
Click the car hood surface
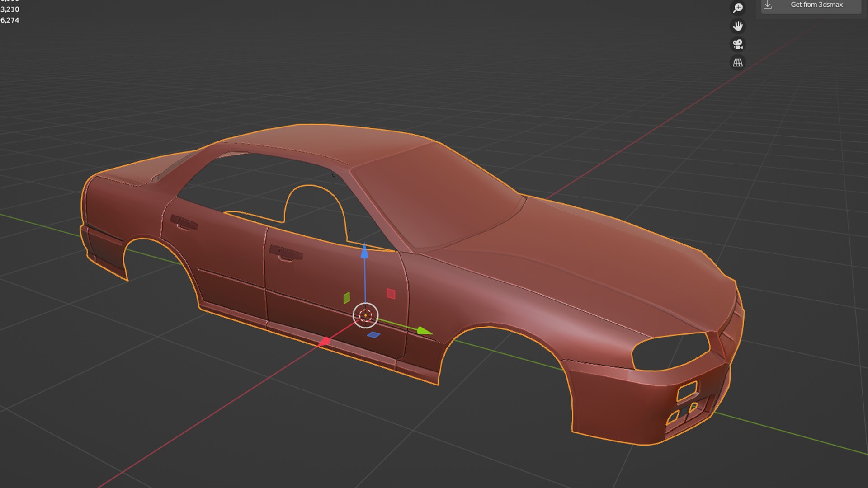point(588,258)
